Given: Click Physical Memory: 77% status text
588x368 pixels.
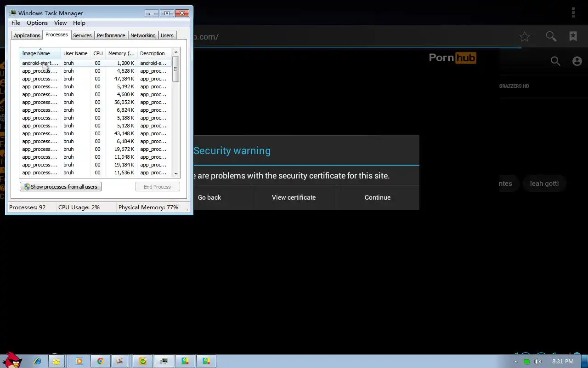Looking at the screenshot, I should point(148,207).
